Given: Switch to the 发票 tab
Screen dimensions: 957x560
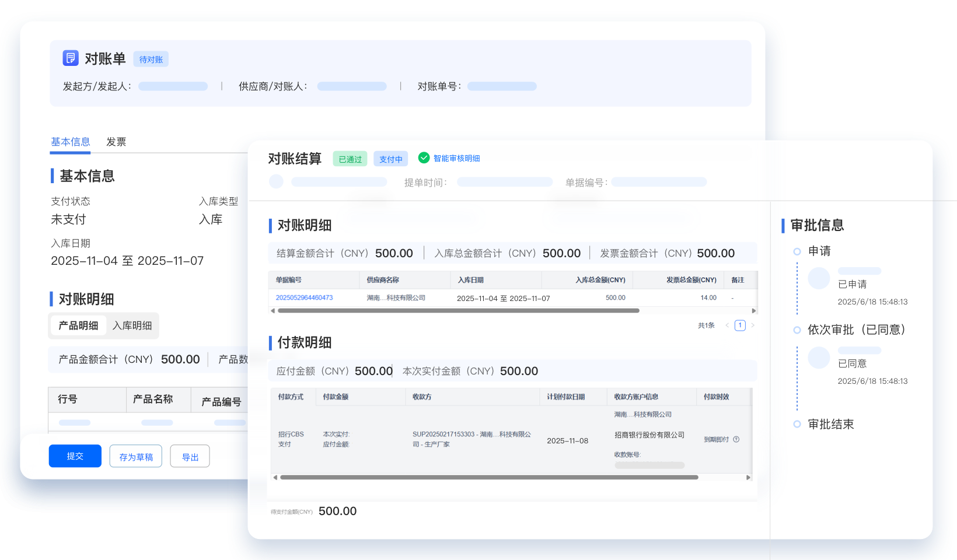Looking at the screenshot, I should point(116,142).
